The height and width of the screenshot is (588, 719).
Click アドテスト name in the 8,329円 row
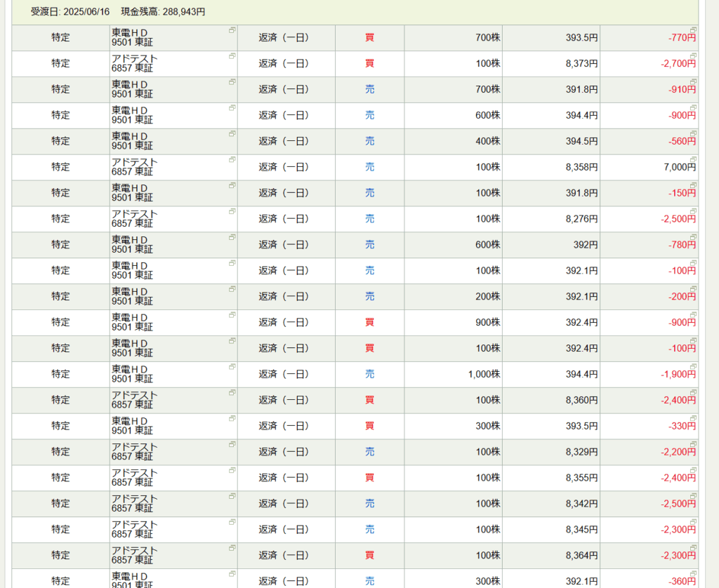point(134,447)
